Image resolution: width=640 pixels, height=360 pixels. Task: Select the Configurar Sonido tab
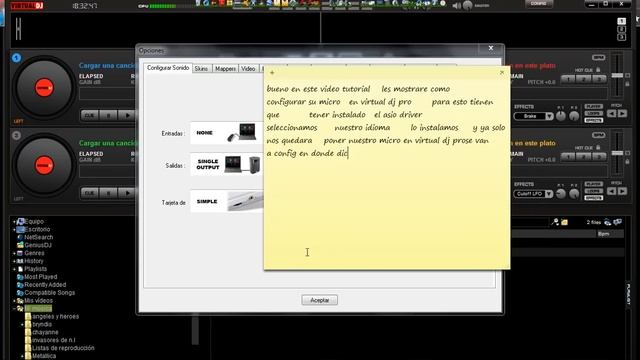(x=168, y=68)
